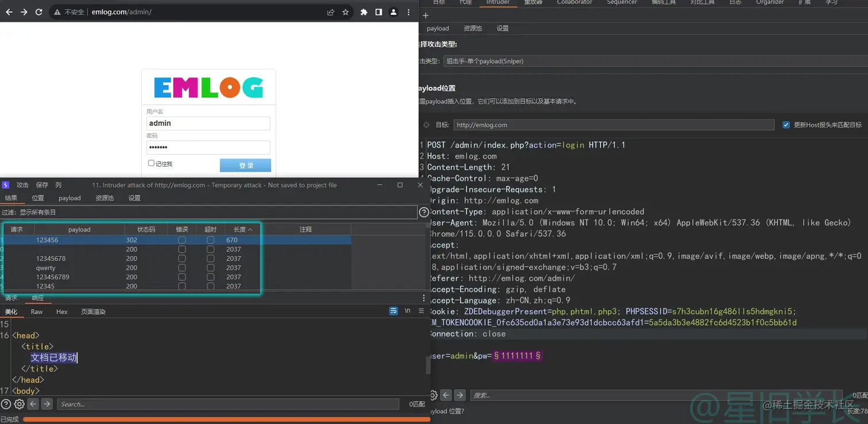Sort results by the 长度 column header
This screenshot has width=868, height=424.
point(243,229)
